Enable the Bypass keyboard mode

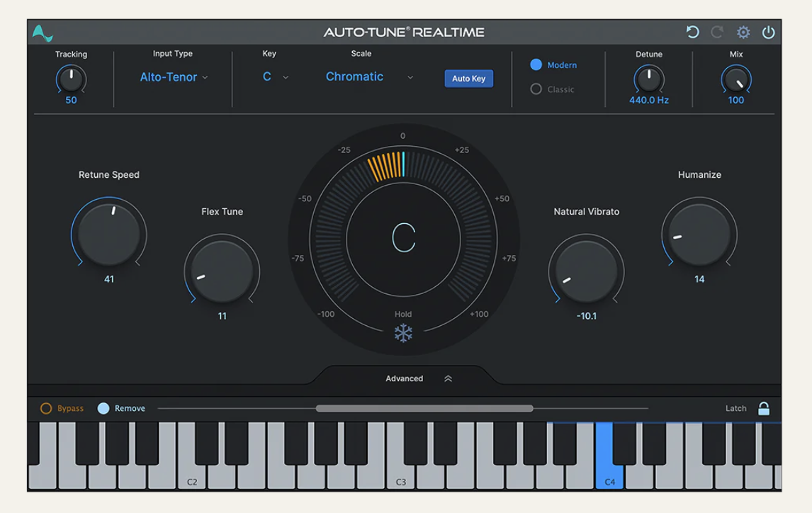(x=62, y=408)
